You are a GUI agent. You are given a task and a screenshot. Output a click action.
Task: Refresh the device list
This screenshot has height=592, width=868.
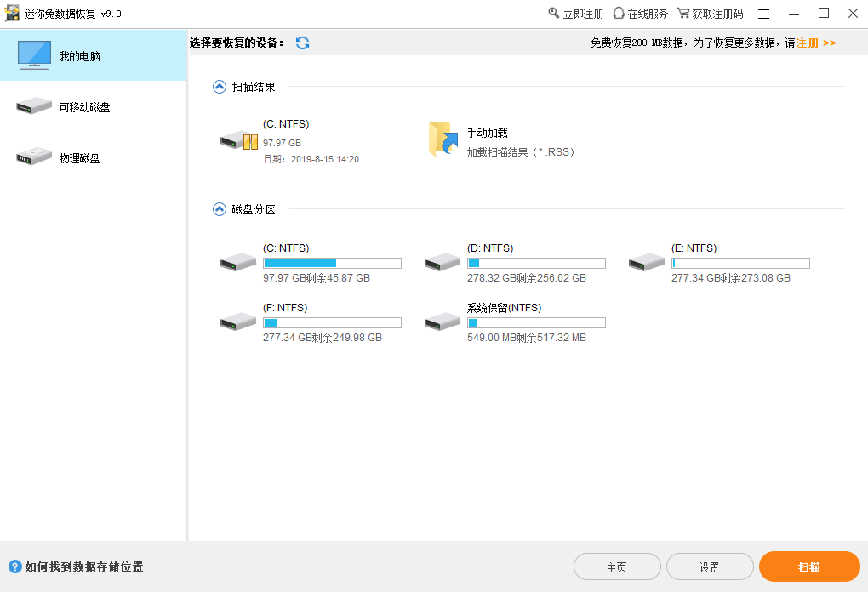tap(302, 43)
